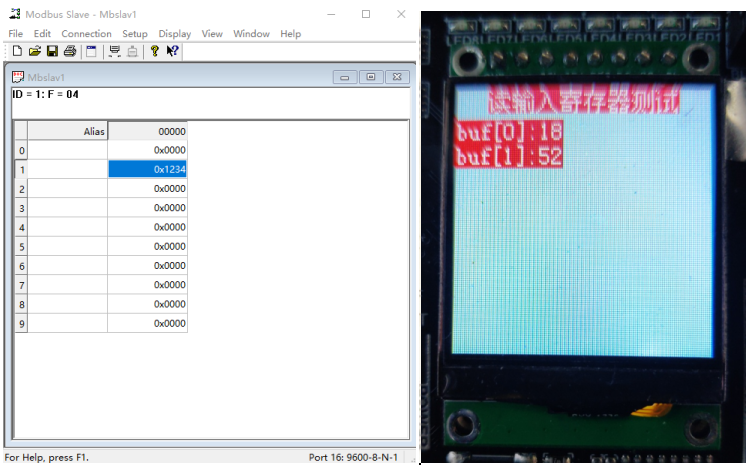Click the Connect toolbar icon
Image resolution: width=751 pixels, height=467 pixels.
(114, 51)
